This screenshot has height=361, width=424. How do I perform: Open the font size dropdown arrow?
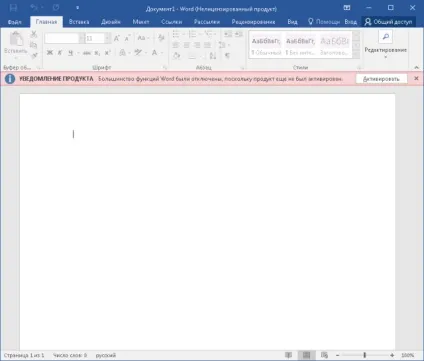point(107,38)
